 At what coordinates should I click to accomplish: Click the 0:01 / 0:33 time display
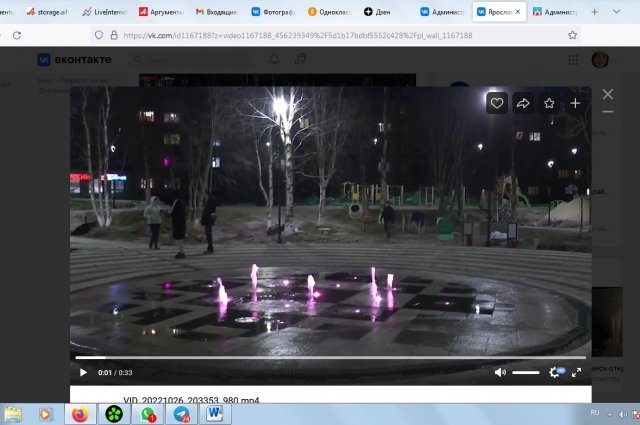[x=115, y=373]
